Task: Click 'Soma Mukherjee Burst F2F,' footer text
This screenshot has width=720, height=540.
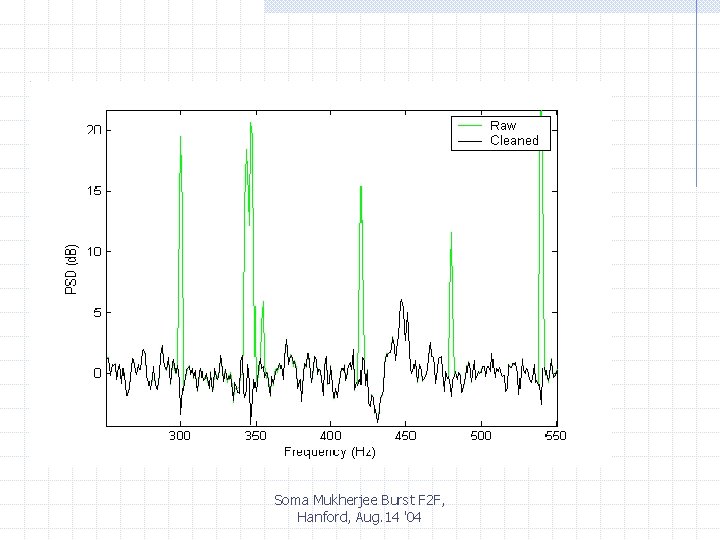Action: (360, 500)
